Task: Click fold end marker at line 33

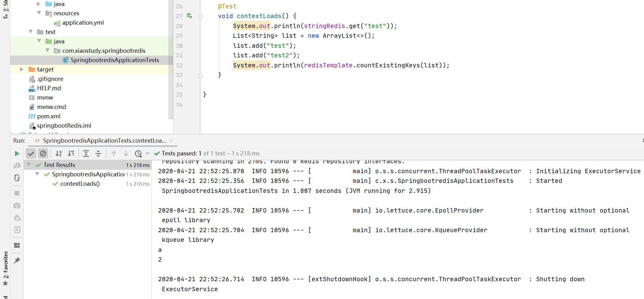Action: coord(201,75)
